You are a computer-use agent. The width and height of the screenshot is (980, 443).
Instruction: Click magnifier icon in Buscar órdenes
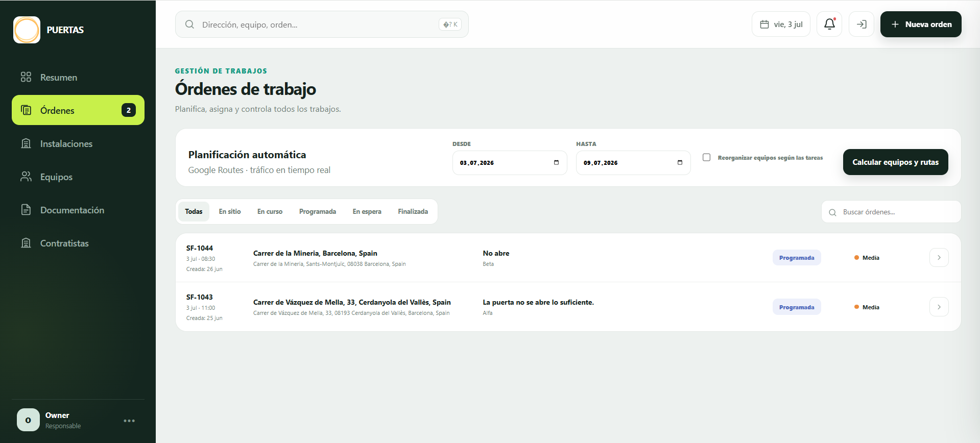point(832,212)
